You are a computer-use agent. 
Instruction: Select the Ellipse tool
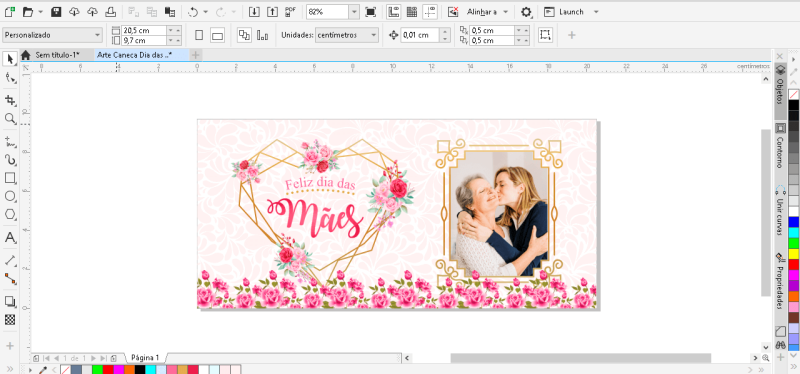coord(10,196)
